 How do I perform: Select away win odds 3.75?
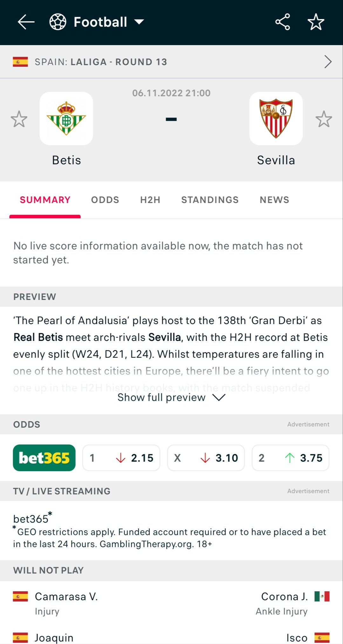[291, 458]
